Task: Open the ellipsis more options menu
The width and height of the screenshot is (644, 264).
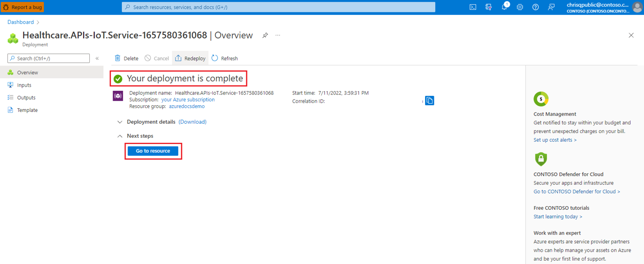Action: 278,36
